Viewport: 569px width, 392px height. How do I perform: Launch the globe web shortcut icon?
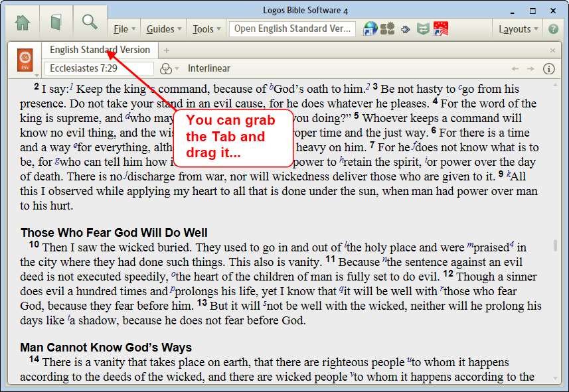point(370,29)
